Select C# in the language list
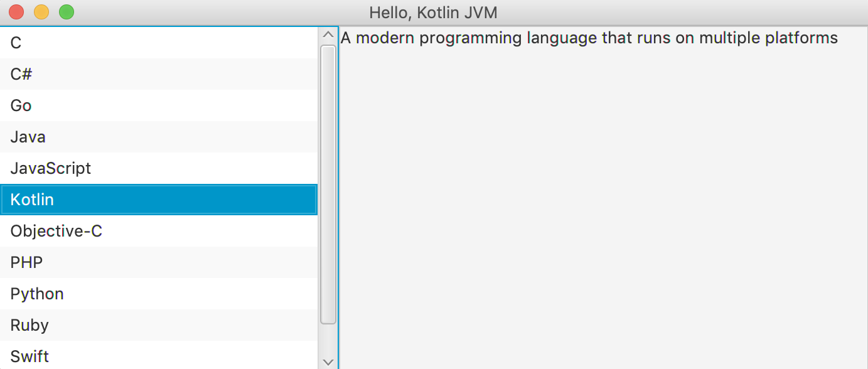 pyautogui.click(x=159, y=74)
